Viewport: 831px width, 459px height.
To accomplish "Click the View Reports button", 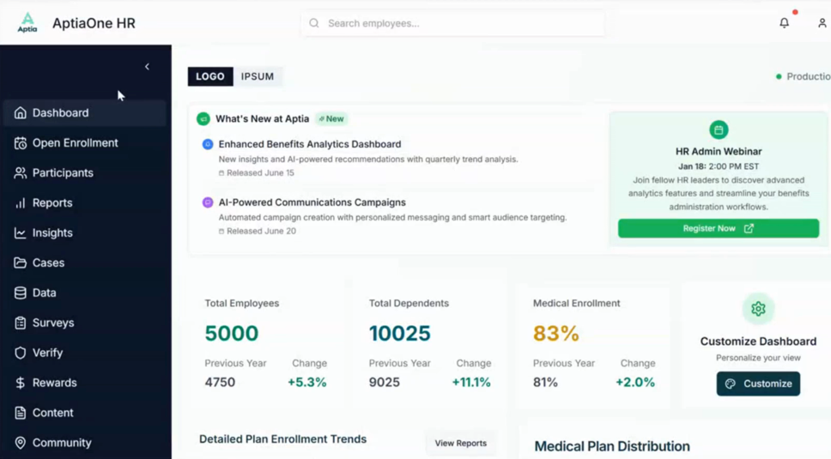I will coord(460,443).
